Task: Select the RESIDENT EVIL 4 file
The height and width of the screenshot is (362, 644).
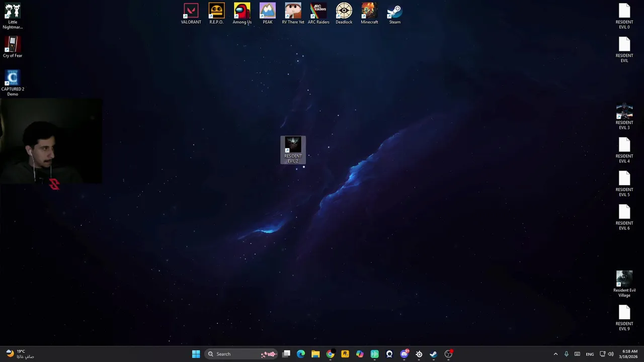Action: [624, 150]
